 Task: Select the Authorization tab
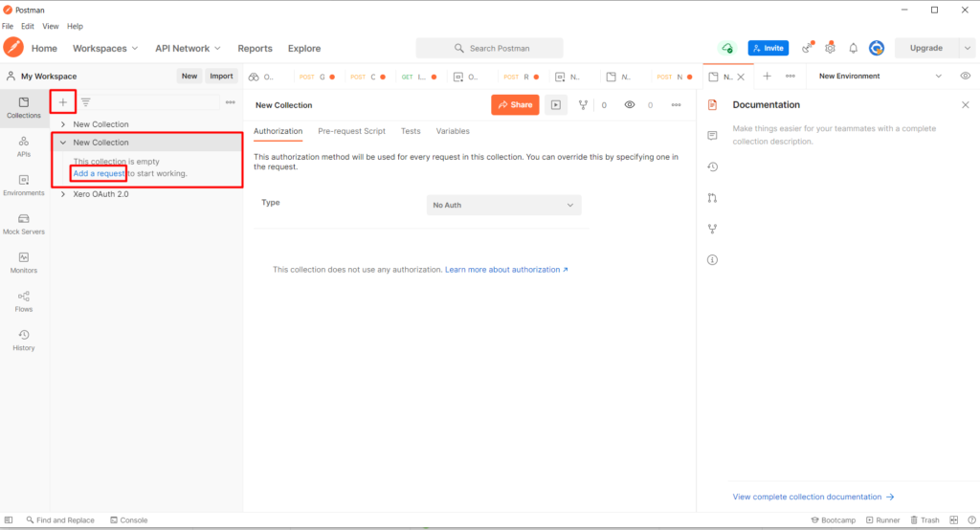(x=278, y=131)
